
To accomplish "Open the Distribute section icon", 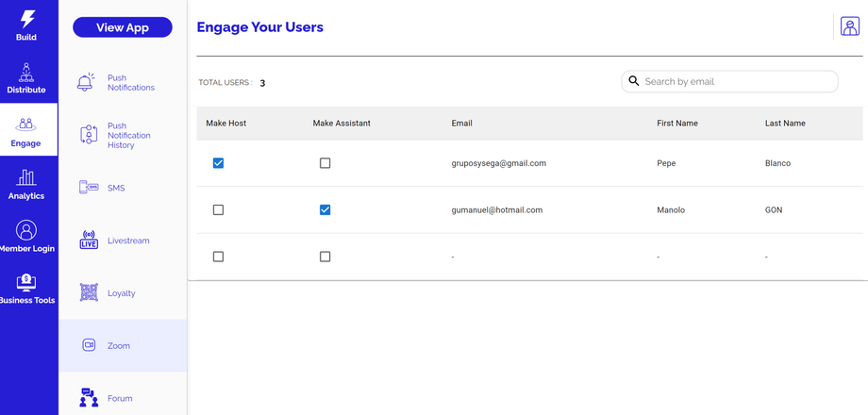I will [26, 72].
